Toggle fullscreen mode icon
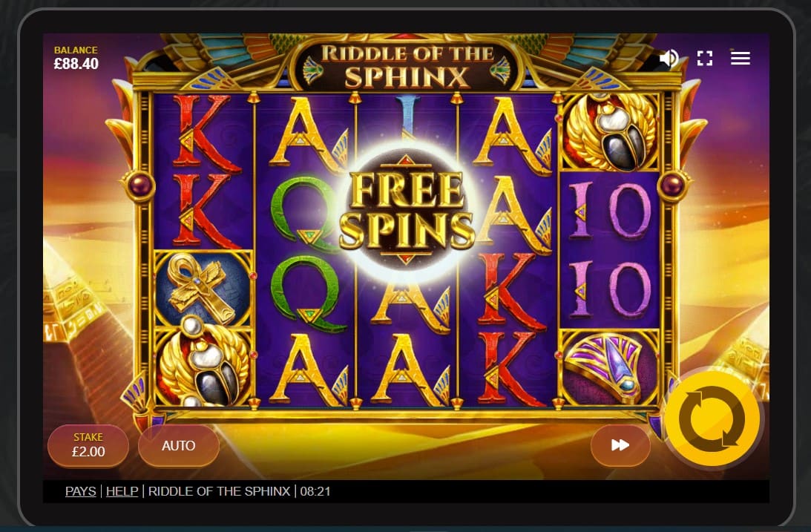This screenshot has width=811, height=532. pyautogui.click(x=704, y=59)
